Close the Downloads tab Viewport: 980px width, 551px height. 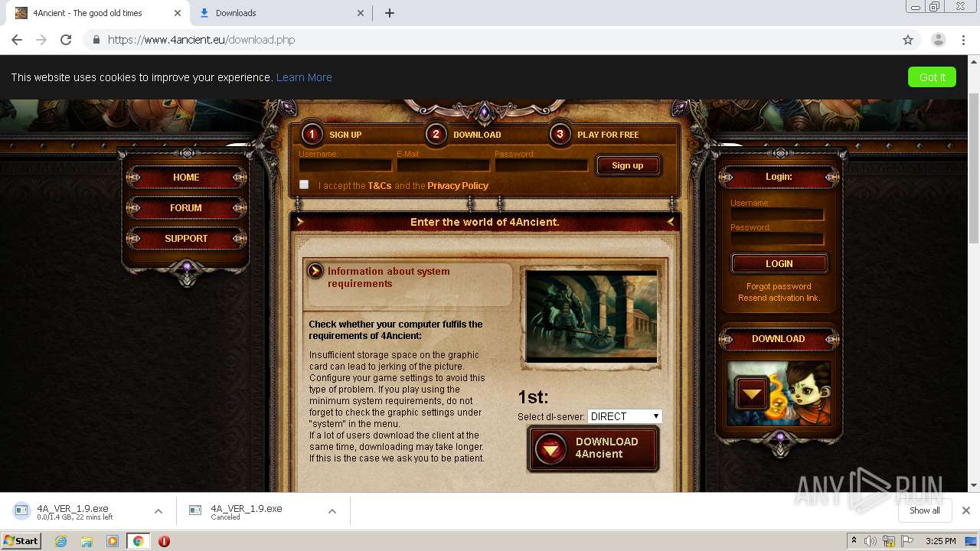coord(361,13)
